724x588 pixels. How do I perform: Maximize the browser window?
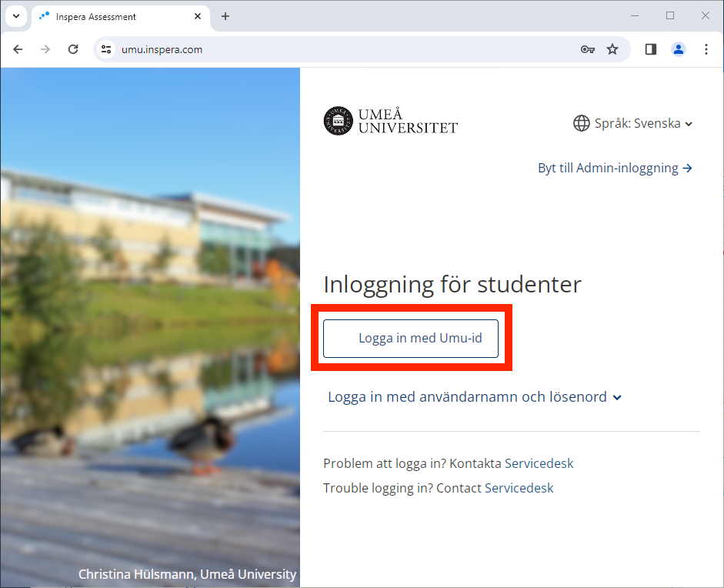(x=670, y=16)
